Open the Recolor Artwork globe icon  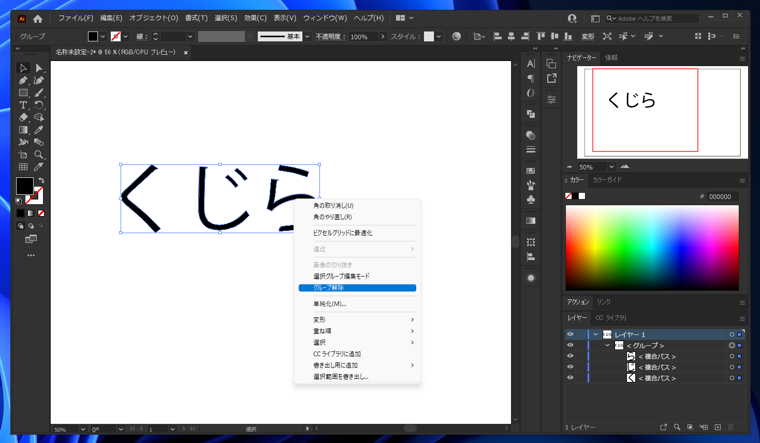(456, 36)
